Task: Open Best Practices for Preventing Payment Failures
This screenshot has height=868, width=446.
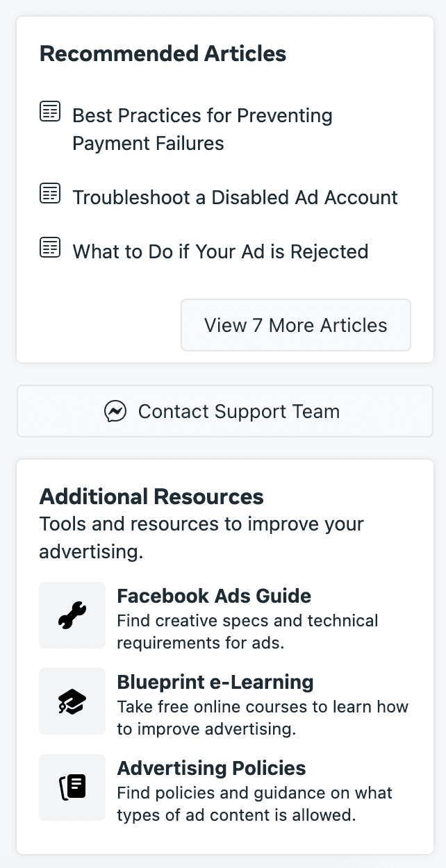Action: click(202, 129)
